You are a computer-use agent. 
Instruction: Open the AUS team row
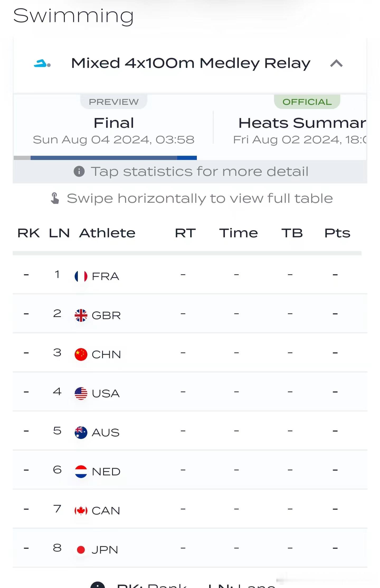pos(190,431)
